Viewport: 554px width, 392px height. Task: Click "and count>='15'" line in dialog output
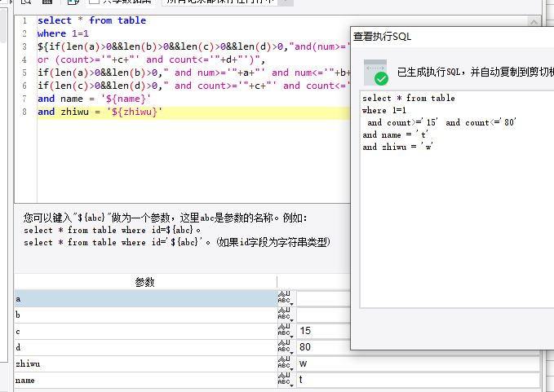pos(441,122)
